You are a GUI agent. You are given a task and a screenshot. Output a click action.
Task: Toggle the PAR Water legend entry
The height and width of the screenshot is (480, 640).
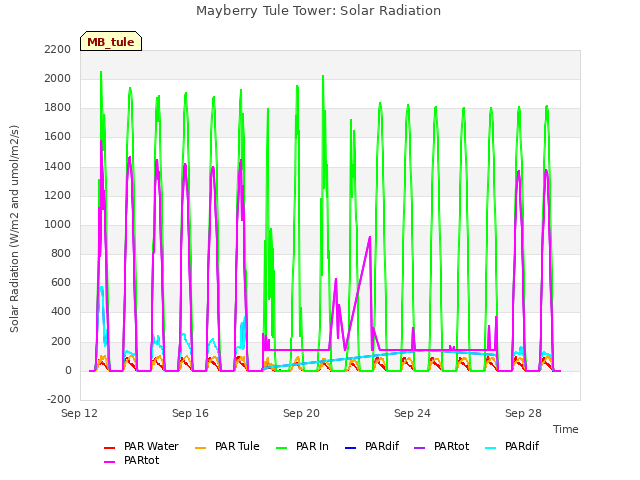[x=141, y=447]
